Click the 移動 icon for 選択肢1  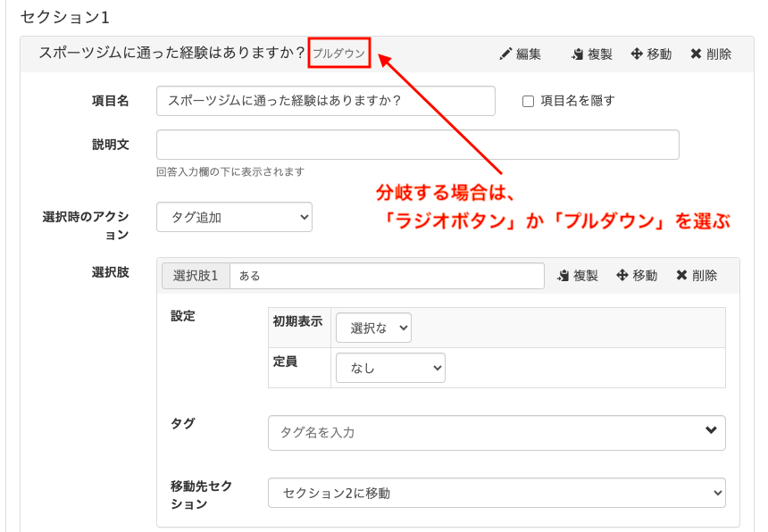coord(622,276)
